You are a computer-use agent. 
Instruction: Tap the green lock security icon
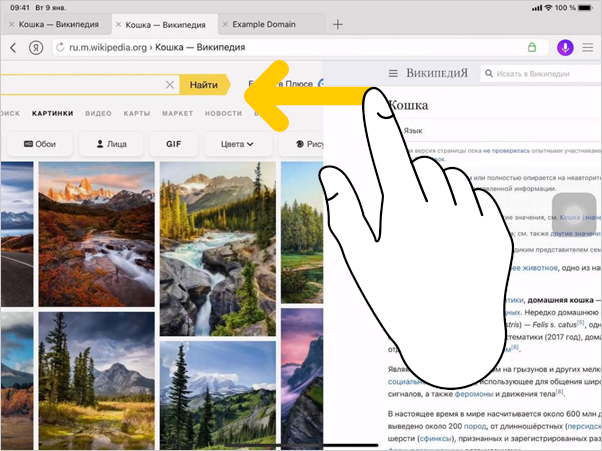point(532,48)
